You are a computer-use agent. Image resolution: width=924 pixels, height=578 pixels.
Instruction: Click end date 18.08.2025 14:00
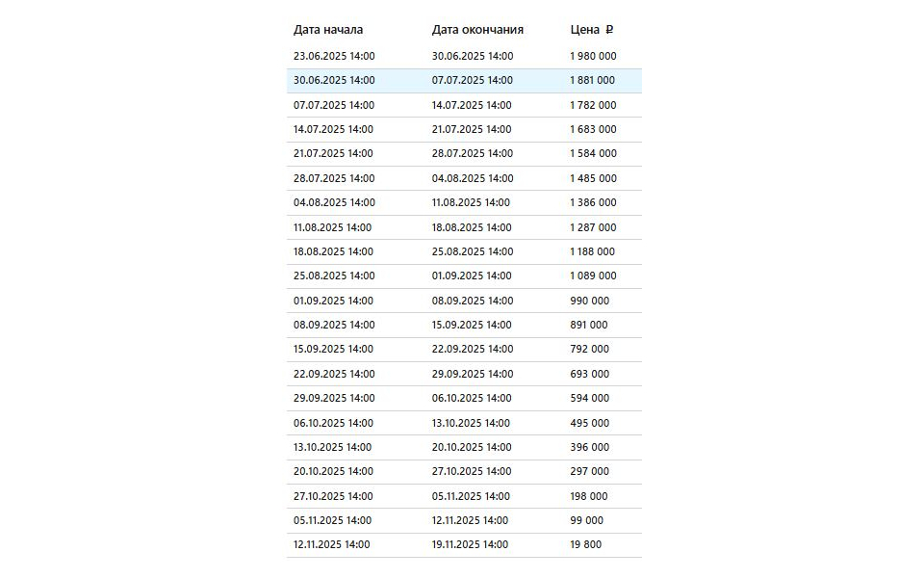click(472, 227)
